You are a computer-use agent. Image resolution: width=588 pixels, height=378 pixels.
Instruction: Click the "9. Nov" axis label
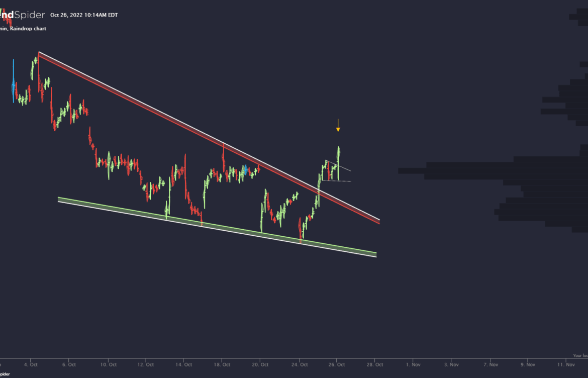pos(528,364)
